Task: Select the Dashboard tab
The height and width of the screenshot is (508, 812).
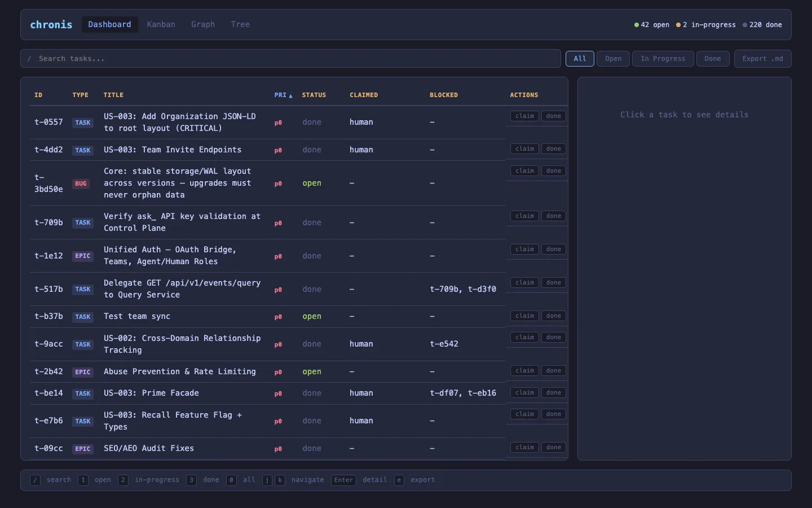Action: pyautogui.click(x=109, y=24)
